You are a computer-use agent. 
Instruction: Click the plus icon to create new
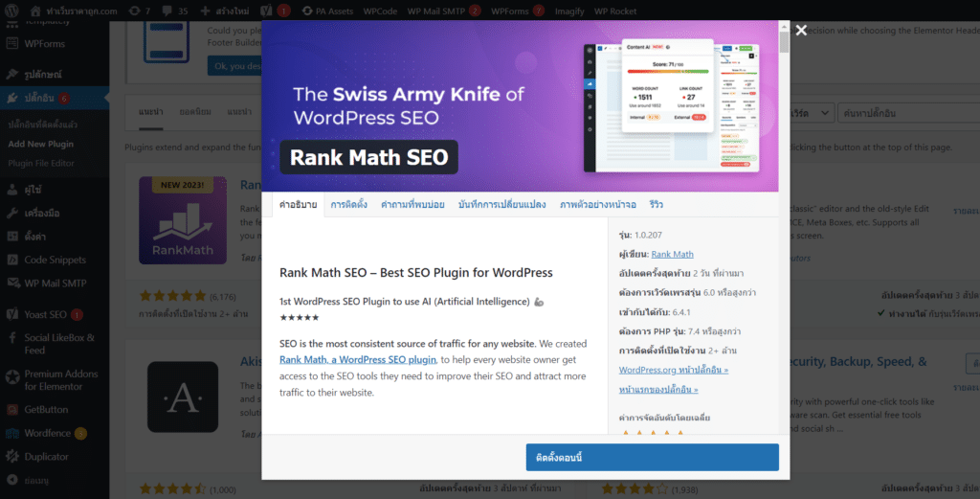click(x=205, y=11)
